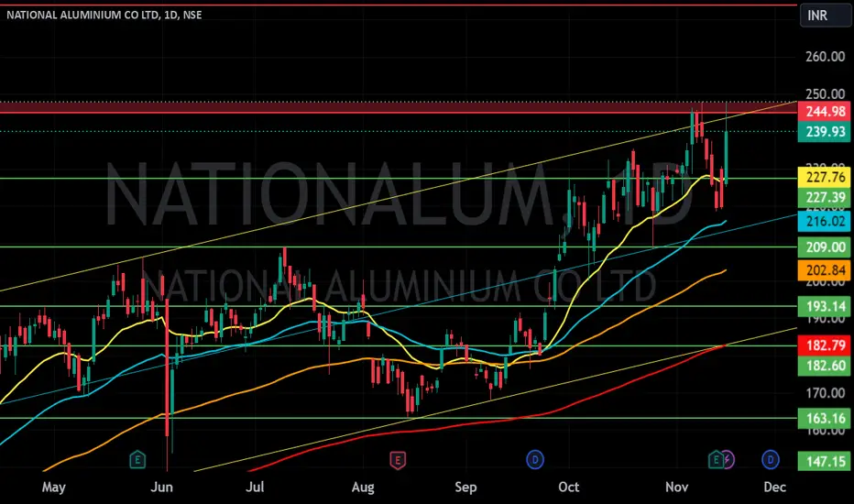Screen dimensions: 854x504
Task: Open the blue dividend marker in mid September
Action: pos(535,460)
